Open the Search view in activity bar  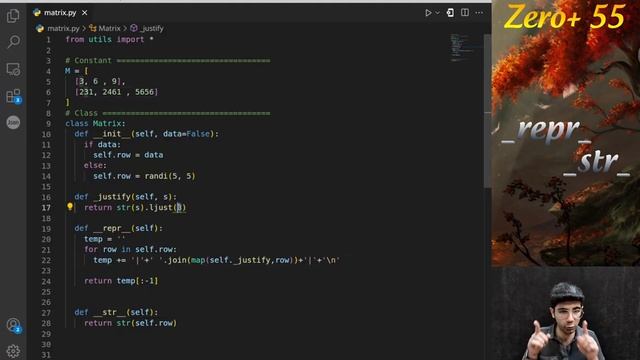[x=13, y=42]
